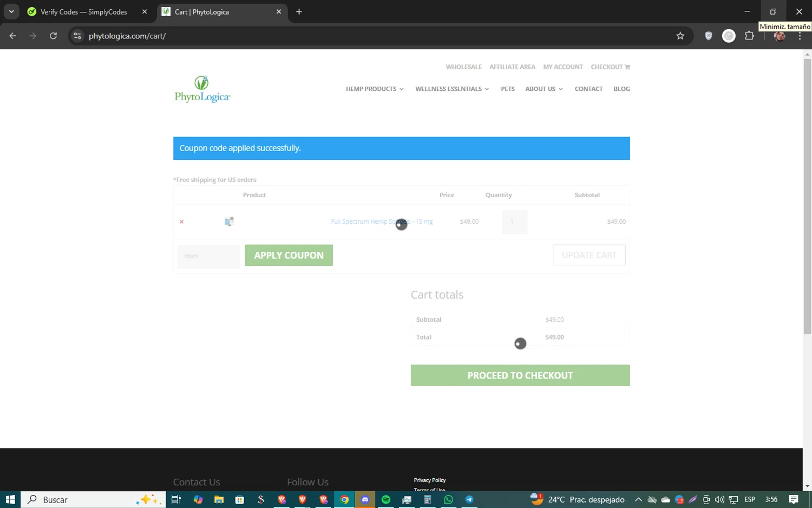This screenshot has width=812, height=508.
Task: Open Telegram from taskbar
Action: coord(469,499)
